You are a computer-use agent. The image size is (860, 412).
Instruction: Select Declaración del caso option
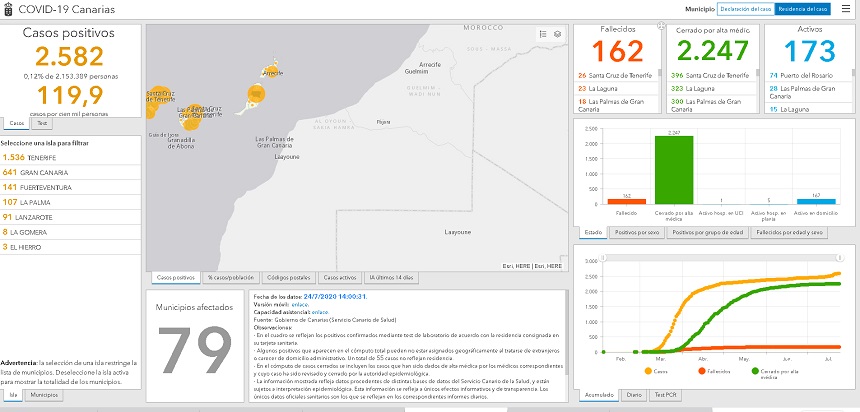746,9
